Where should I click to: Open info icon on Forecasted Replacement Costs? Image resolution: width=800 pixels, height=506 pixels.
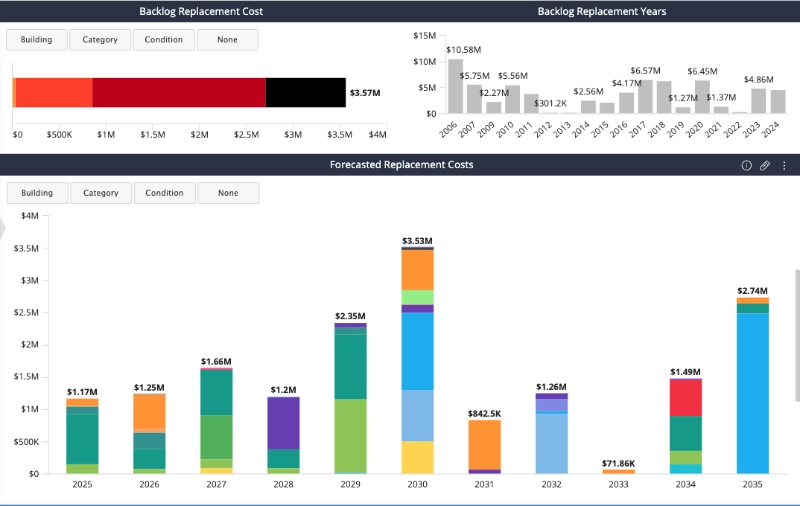click(x=746, y=165)
